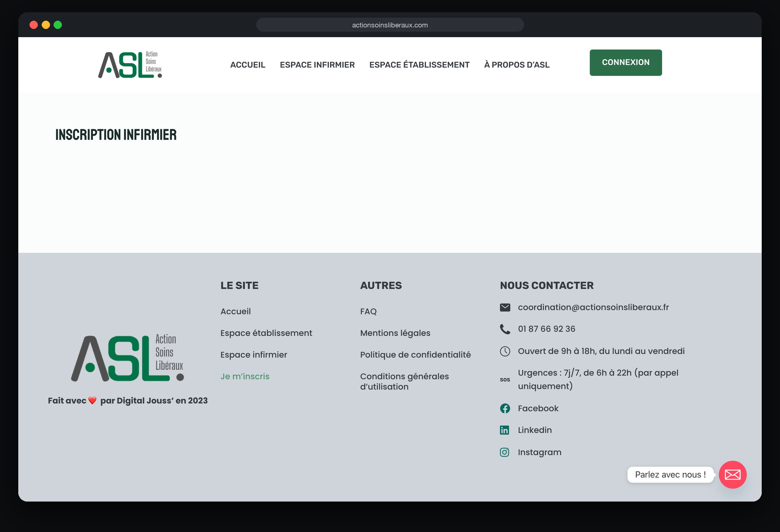Click the clock icon beside opening hours
The width and height of the screenshot is (780, 532).
click(x=505, y=351)
